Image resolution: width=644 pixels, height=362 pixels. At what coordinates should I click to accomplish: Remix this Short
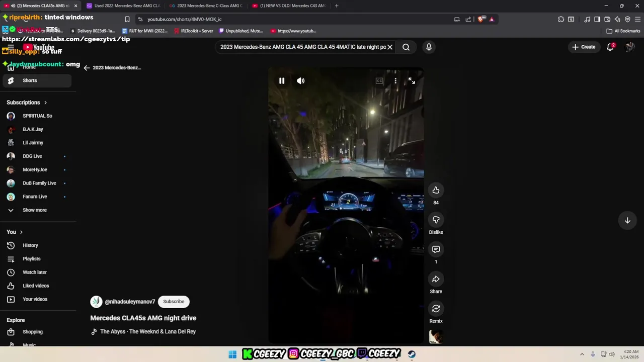coord(436,309)
